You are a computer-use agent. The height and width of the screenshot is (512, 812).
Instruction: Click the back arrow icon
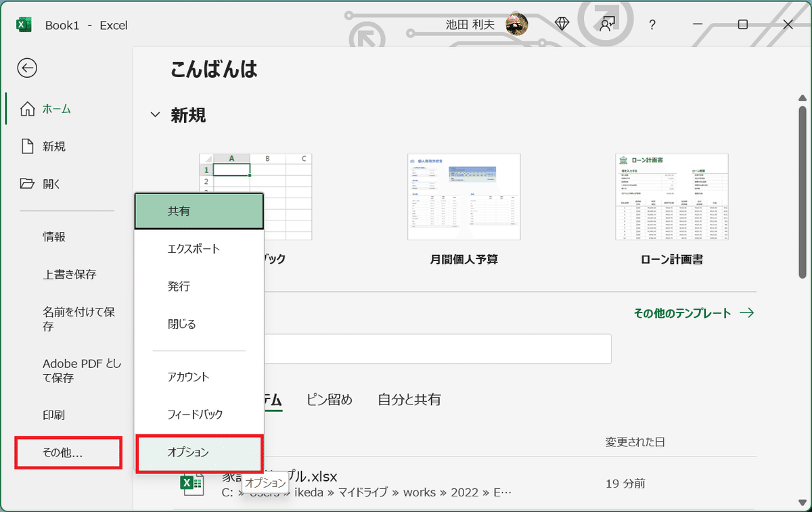point(27,68)
